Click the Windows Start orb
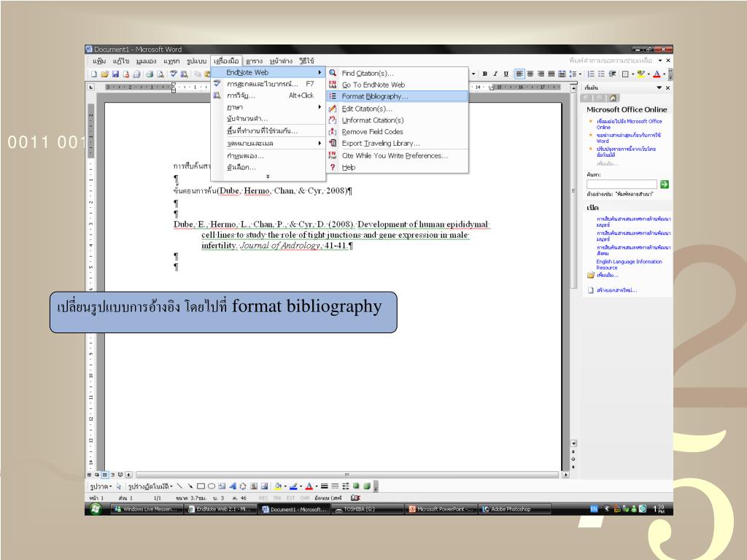747x560 pixels. pyautogui.click(x=96, y=509)
